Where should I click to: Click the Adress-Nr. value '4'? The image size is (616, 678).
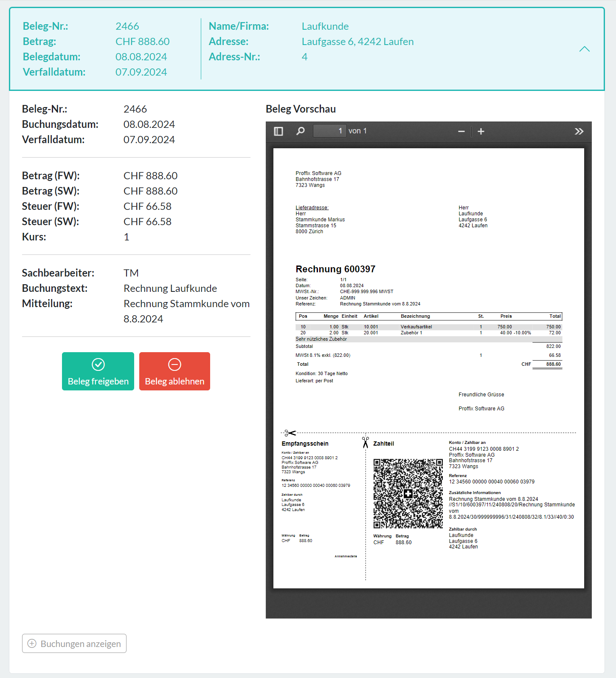click(x=304, y=57)
